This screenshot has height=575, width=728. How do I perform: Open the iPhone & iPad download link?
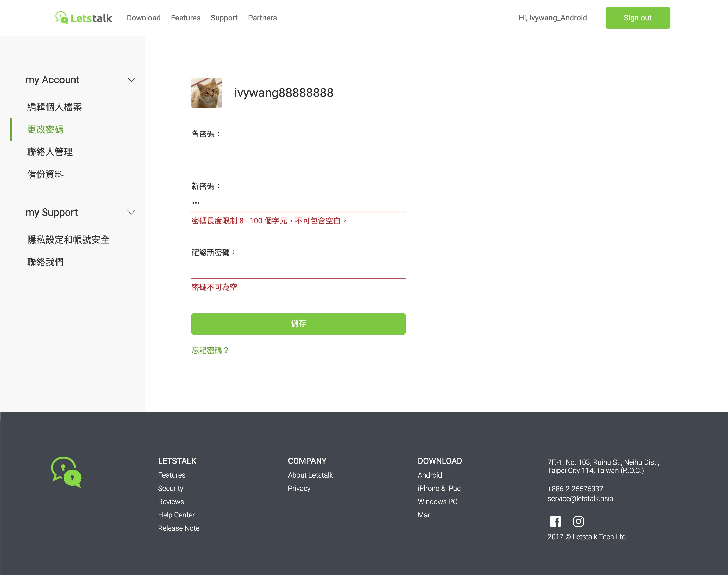tap(439, 489)
